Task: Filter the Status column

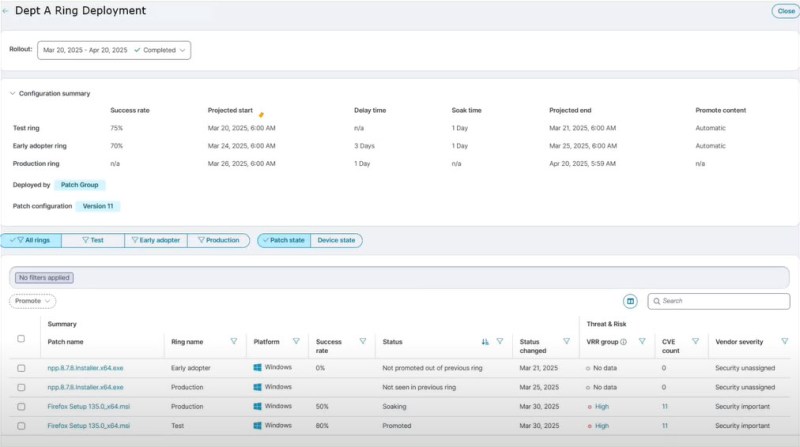Action: click(x=500, y=341)
